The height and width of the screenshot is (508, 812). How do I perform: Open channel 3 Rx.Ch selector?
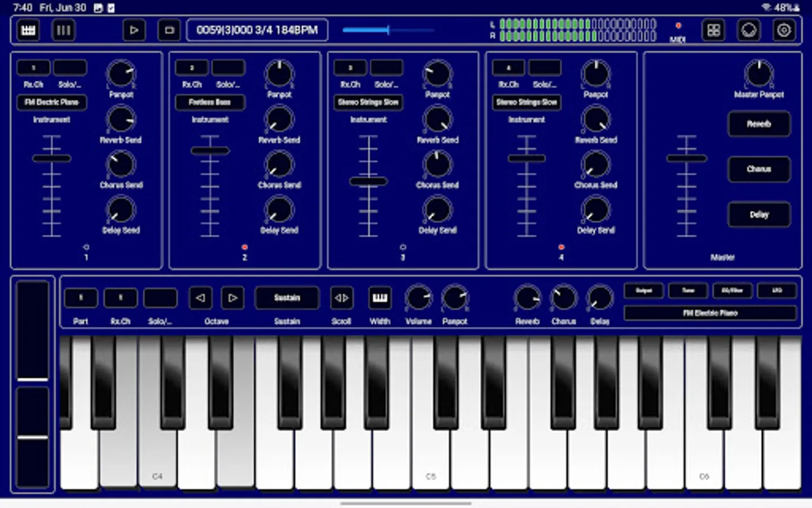(350, 68)
